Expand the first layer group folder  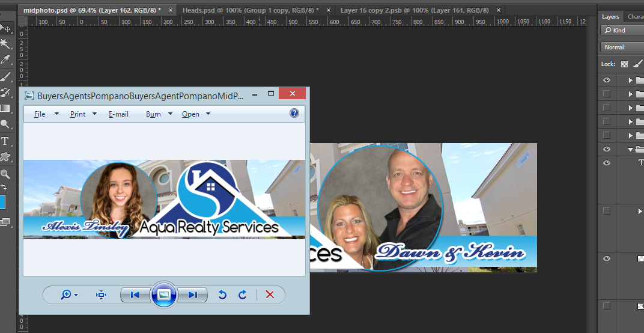[630, 80]
